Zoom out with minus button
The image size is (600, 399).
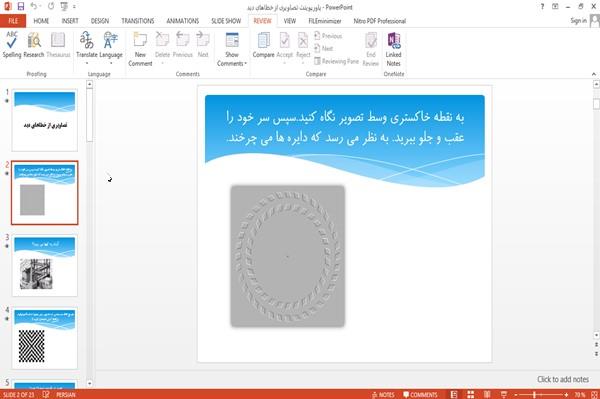click(x=515, y=394)
